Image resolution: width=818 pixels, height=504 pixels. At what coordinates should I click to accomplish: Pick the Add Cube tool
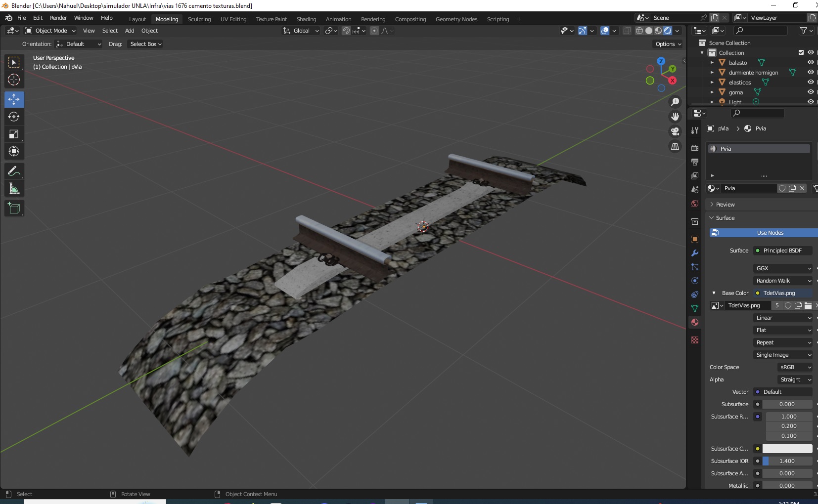click(x=14, y=209)
